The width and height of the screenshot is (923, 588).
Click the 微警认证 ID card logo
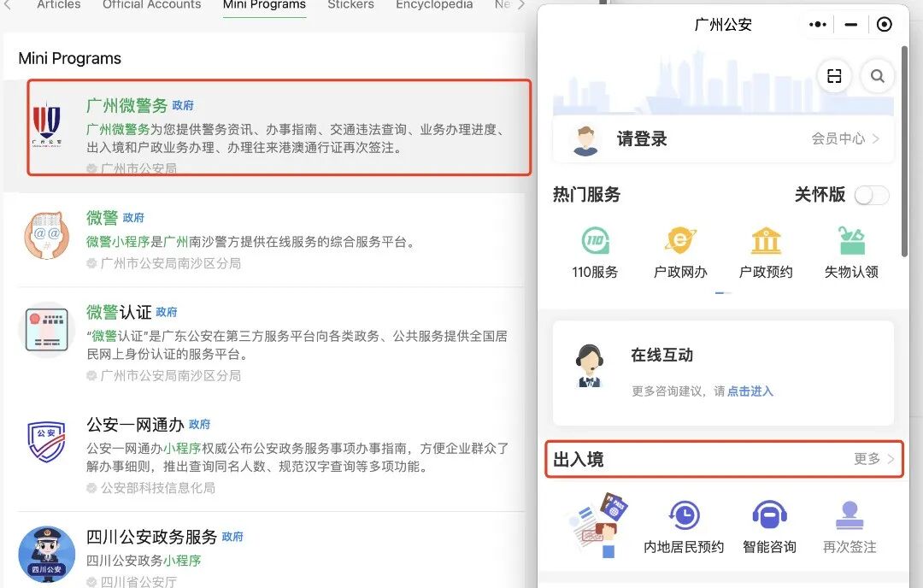46,330
